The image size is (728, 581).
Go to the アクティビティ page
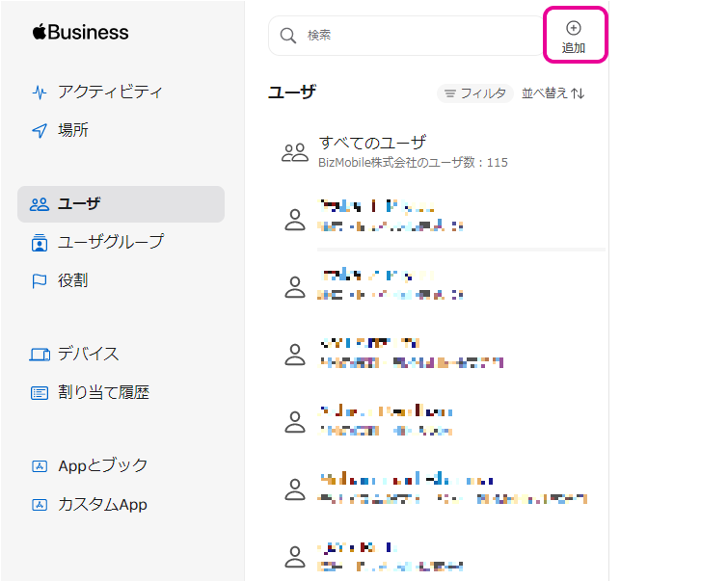coord(109,92)
